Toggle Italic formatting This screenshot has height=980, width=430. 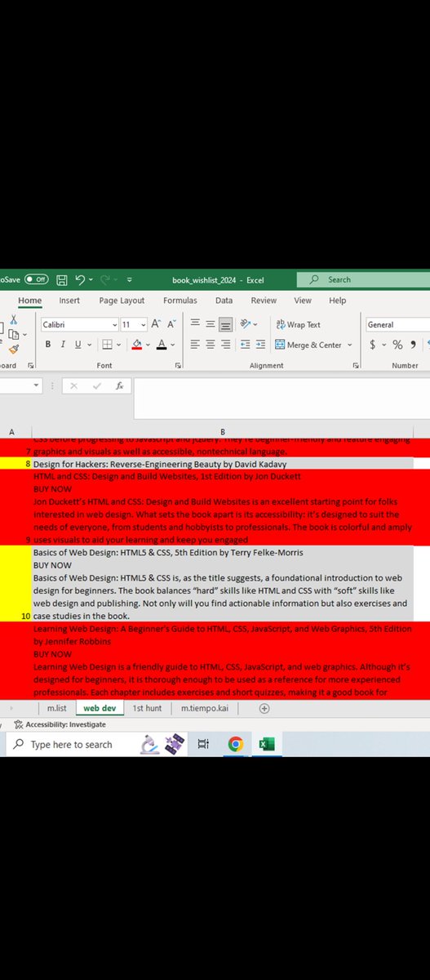click(x=63, y=345)
